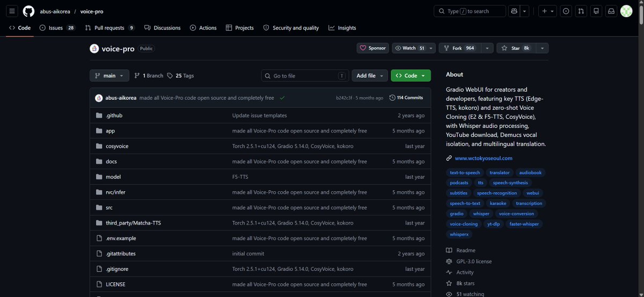Switch to Security and quality tab
The width and height of the screenshot is (644, 297).
(291, 28)
